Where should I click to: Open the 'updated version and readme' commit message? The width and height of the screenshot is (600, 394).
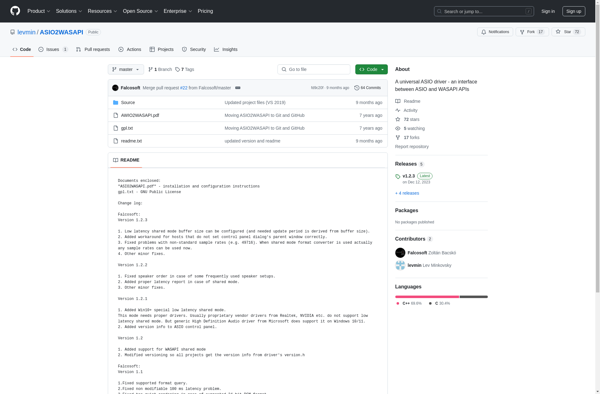(x=252, y=141)
